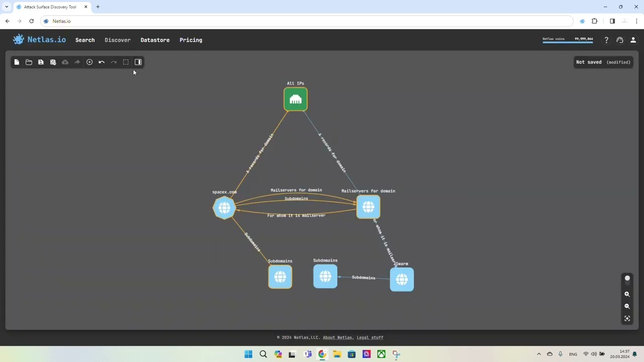Open the Discover menu item
The height and width of the screenshot is (362, 644).
(117, 40)
